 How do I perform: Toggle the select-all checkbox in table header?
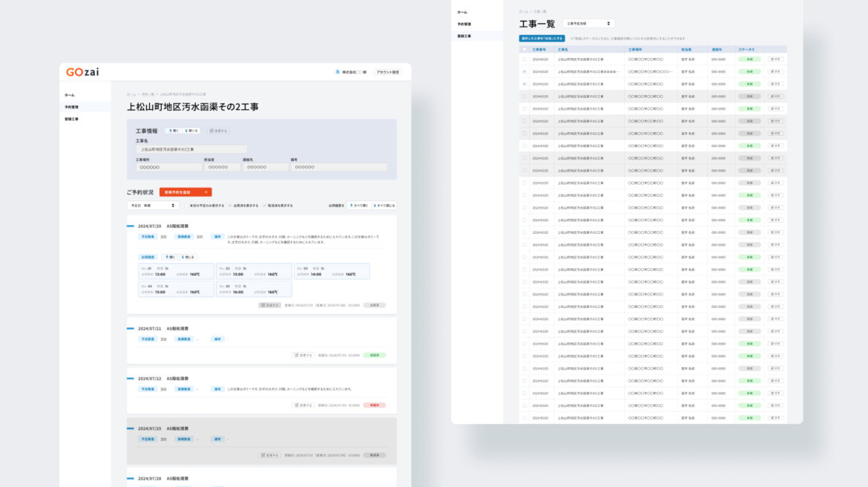pos(525,49)
